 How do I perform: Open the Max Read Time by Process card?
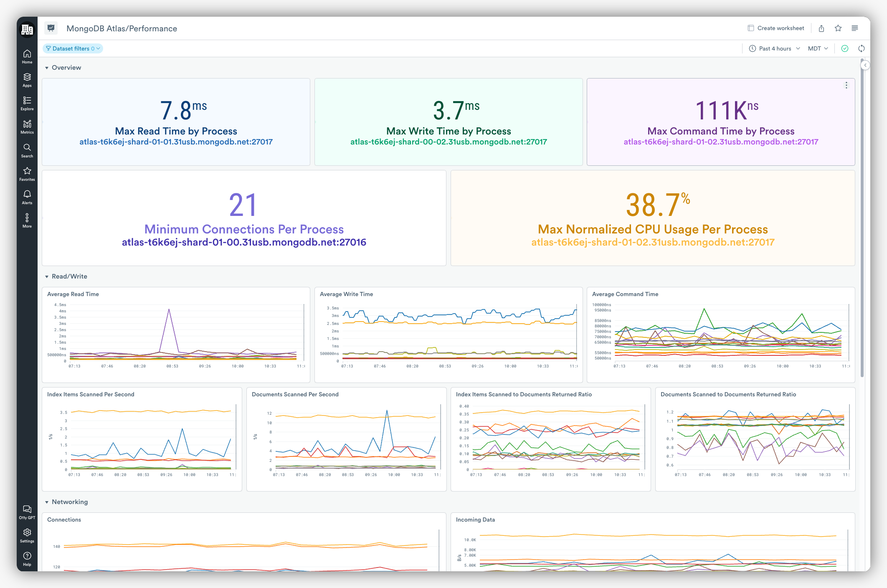[x=176, y=122]
